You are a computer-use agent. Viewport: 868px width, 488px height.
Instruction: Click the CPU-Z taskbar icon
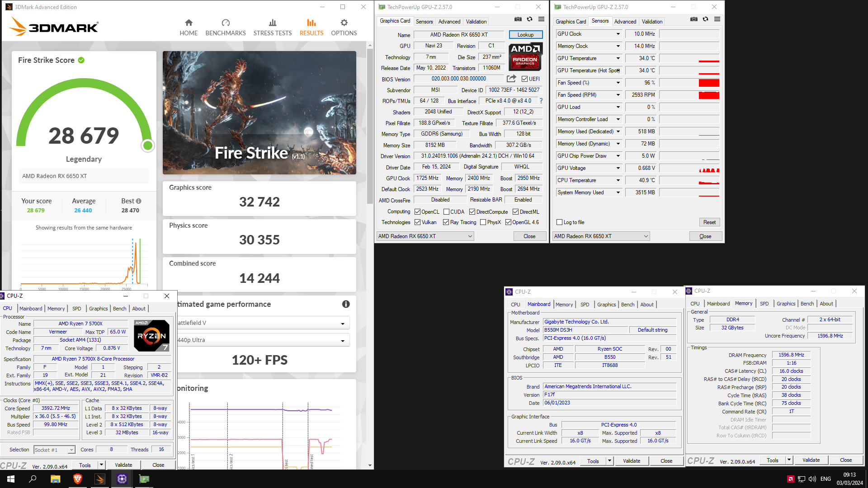[x=122, y=479]
